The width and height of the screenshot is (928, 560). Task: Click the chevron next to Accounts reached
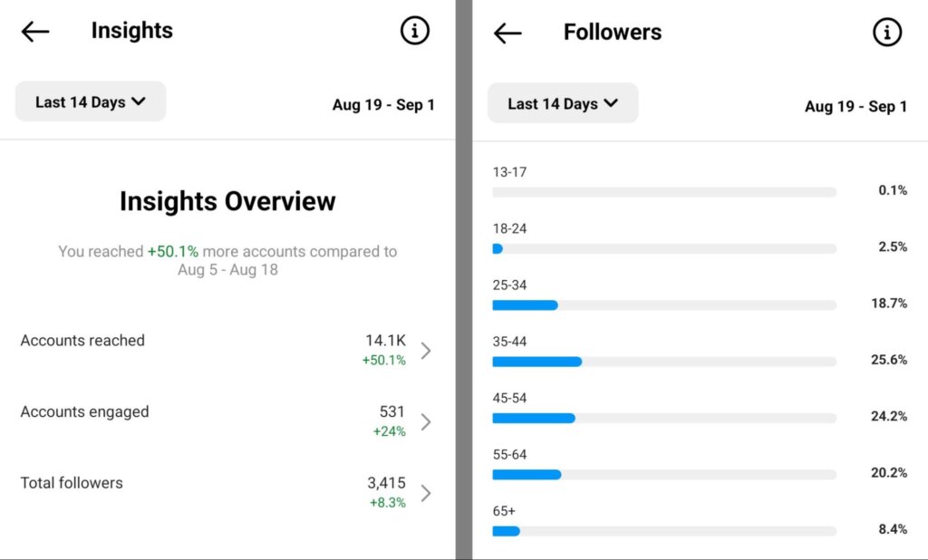427,351
